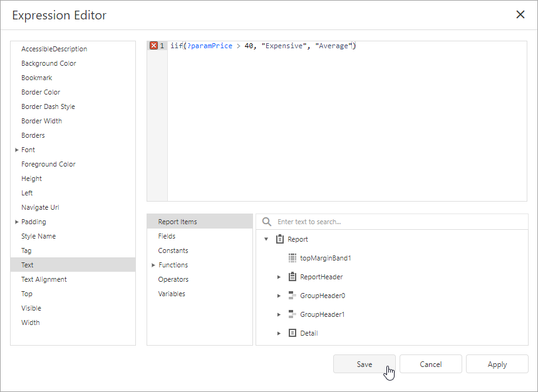This screenshot has height=392, width=538.
Task: Click the topMarginBand1 band icon
Action: (292, 257)
